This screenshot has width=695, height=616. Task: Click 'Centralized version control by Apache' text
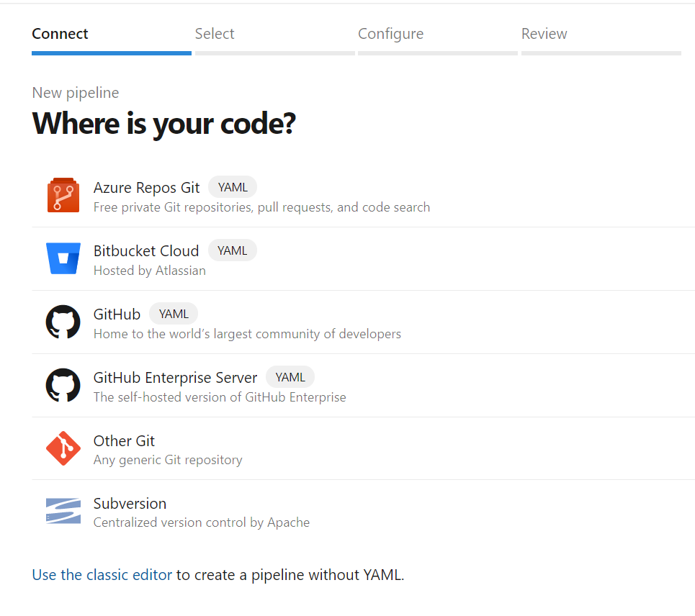201,522
